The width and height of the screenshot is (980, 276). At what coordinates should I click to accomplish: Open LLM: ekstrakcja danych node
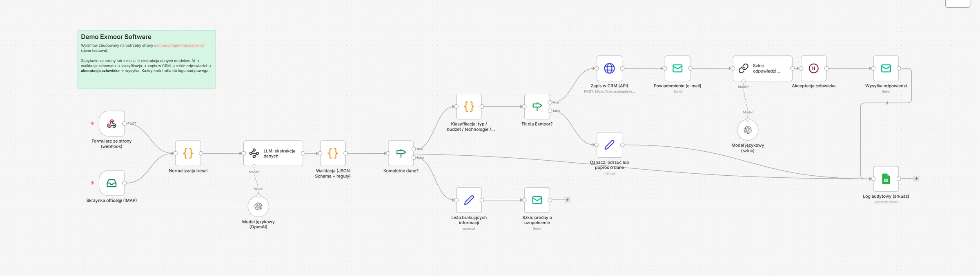(x=273, y=153)
